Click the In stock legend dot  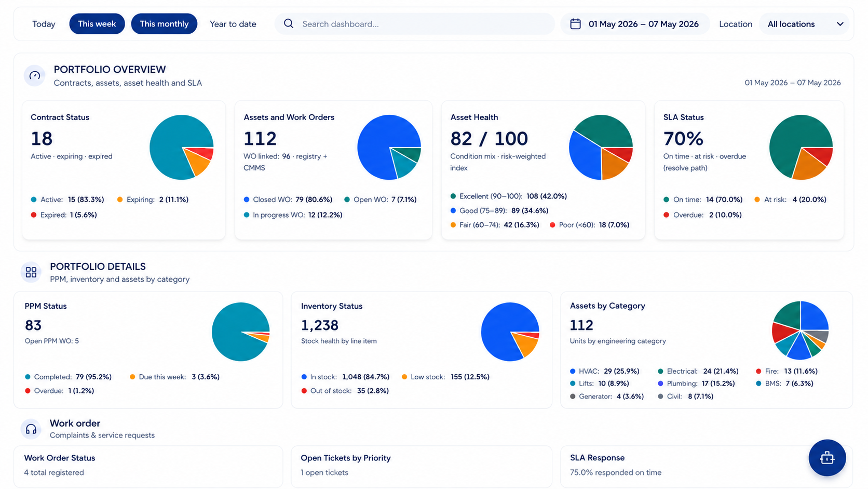[304, 377]
